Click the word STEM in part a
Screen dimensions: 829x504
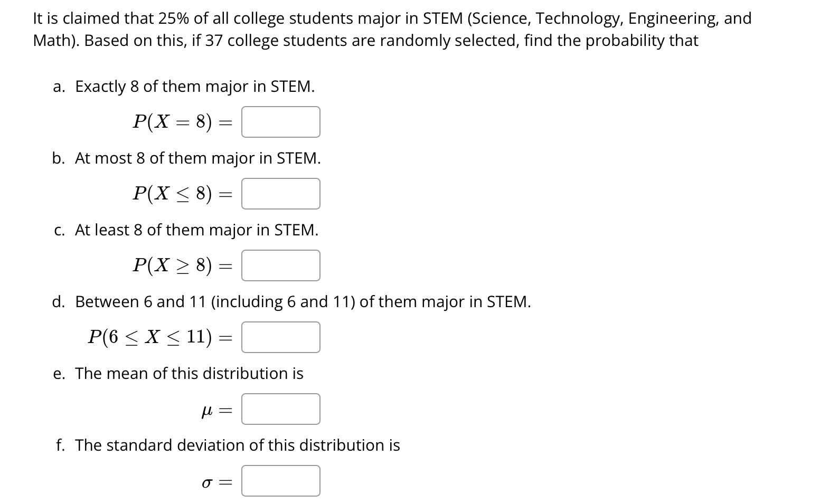point(293,86)
